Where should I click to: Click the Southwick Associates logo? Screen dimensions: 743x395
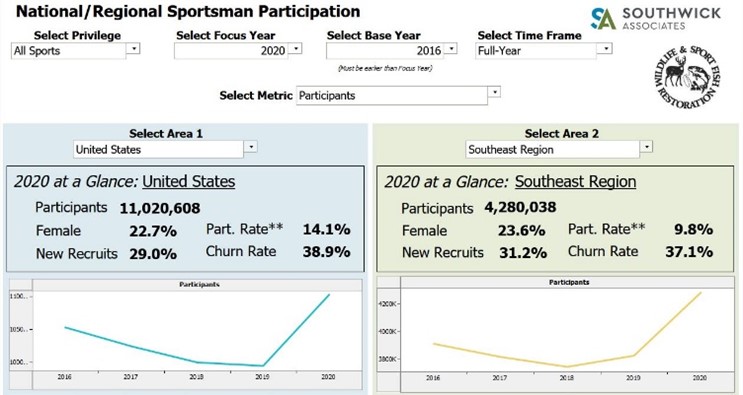pos(656,18)
